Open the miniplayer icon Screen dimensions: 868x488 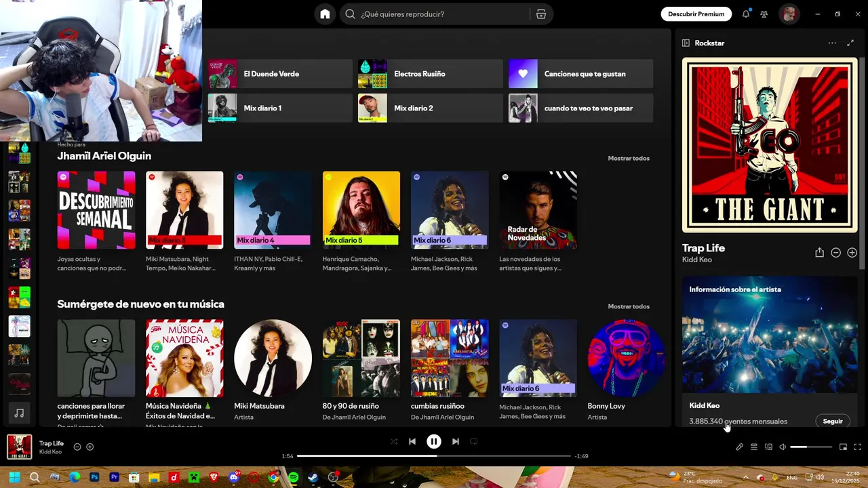tap(843, 447)
